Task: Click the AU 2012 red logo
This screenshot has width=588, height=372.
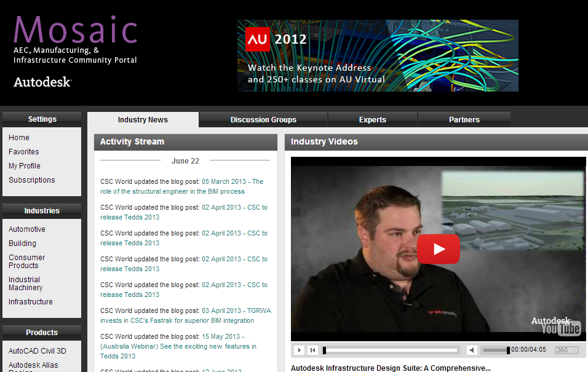Action: (258, 39)
